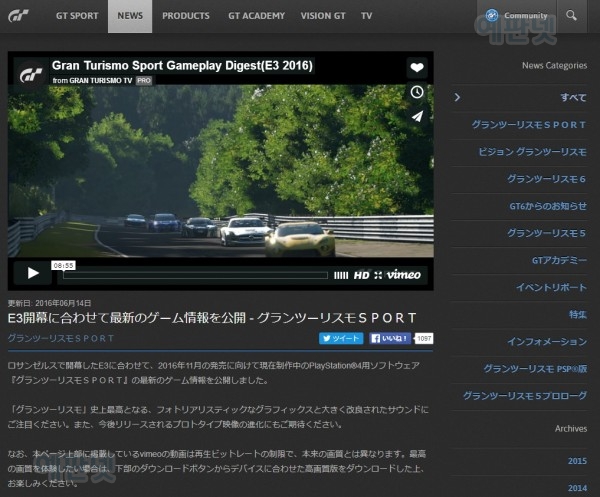The height and width of the screenshot is (497, 600).
Task: Open the GT SPORT menu
Action: (77, 16)
